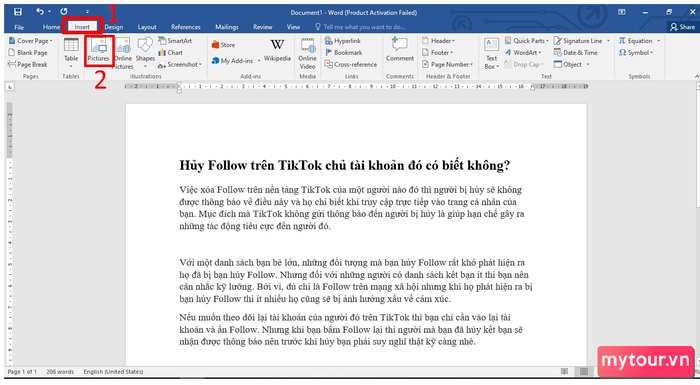This screenshot has width=700, height=385.
Task: Click the "Page 1 of 1" status indicator
Action: coord(22,372)
